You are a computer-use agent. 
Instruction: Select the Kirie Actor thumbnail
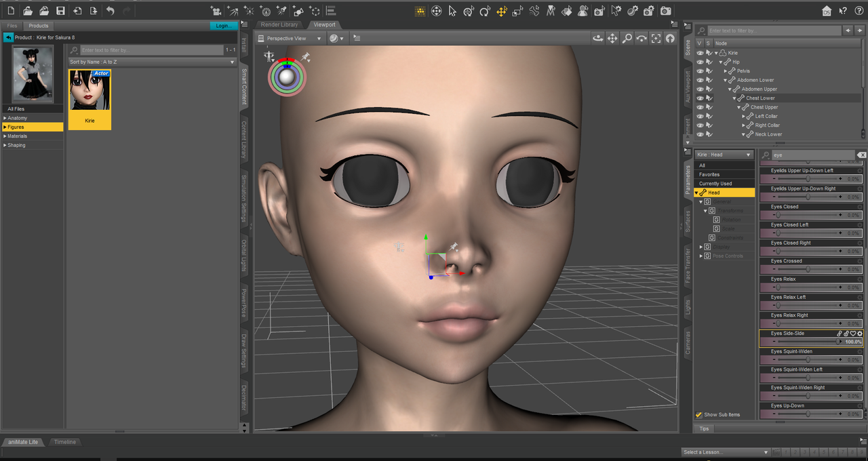pos(90,99)
